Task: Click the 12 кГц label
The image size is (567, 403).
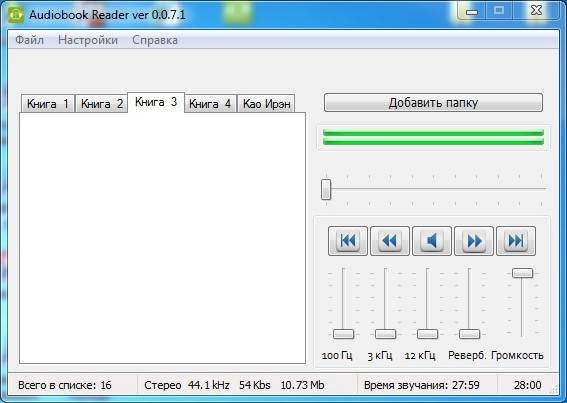Action: pos(420,356)
